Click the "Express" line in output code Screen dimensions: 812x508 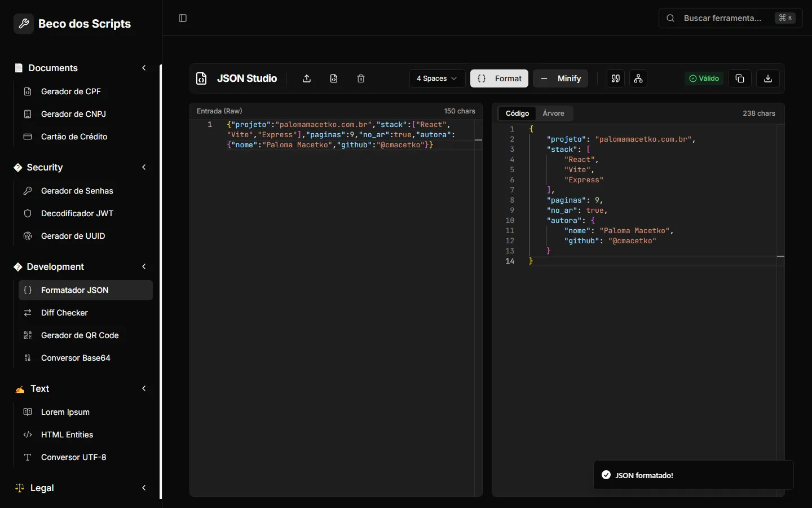[x=584, y=180]
